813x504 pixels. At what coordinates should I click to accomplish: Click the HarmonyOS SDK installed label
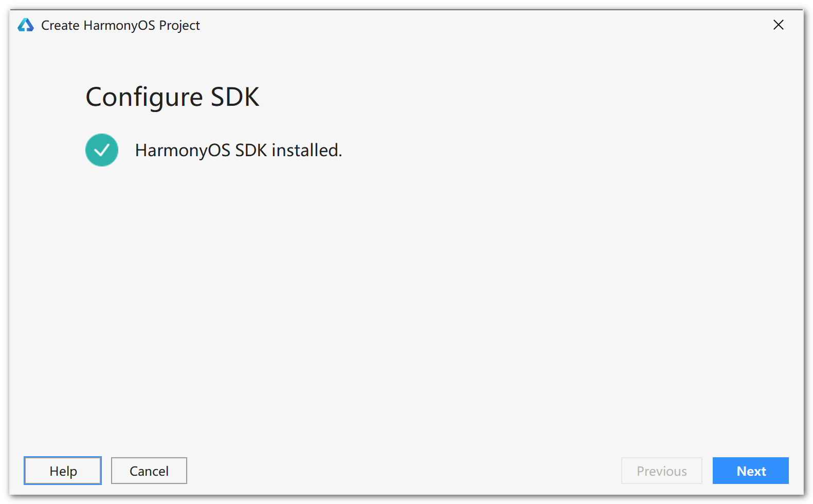[239, 150]
